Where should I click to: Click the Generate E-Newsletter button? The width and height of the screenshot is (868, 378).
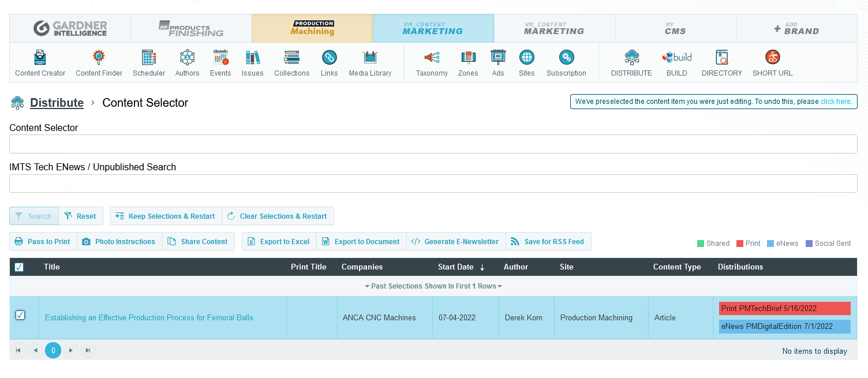click(455, 242)
